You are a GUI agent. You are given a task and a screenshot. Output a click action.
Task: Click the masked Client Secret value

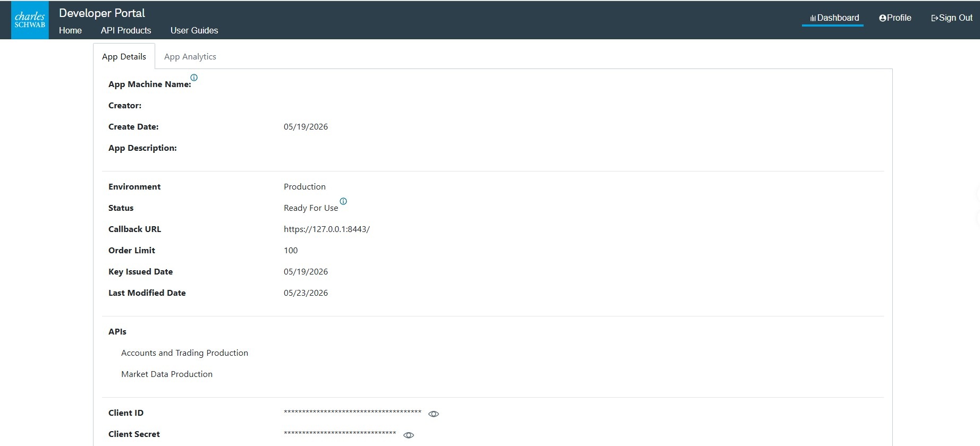[x=340, y=434]
